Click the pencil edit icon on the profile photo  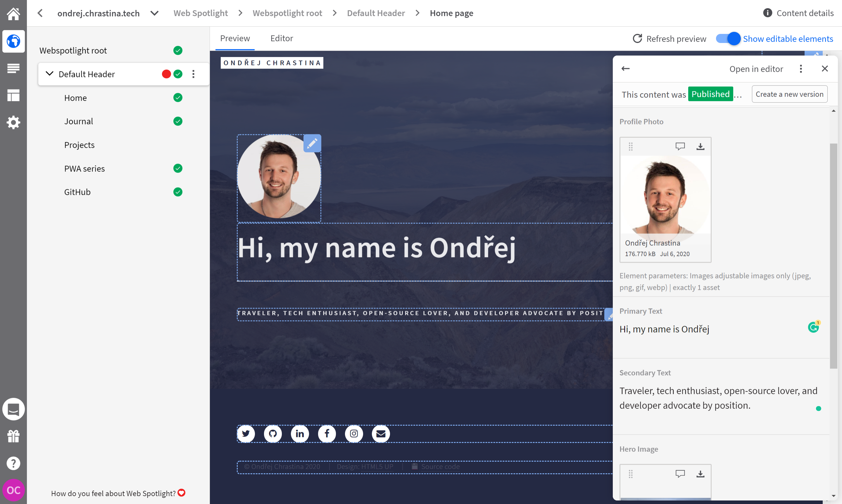pyautogui.click(x=312, y=143)
